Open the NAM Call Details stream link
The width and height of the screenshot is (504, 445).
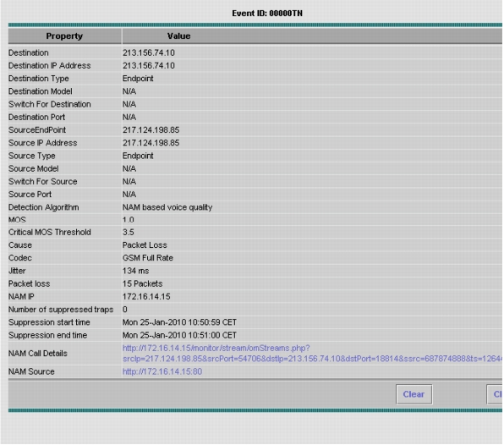pos(312,354)
